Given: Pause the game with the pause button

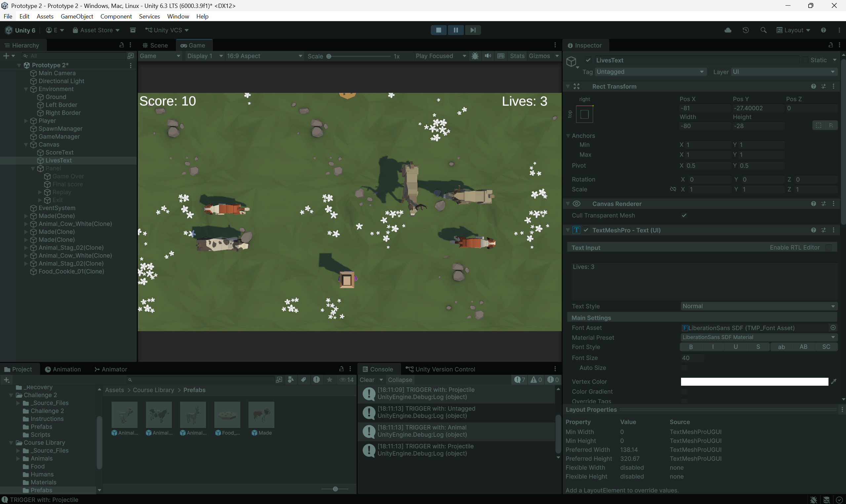Looking at the screenshot, I should coord(456,30).
